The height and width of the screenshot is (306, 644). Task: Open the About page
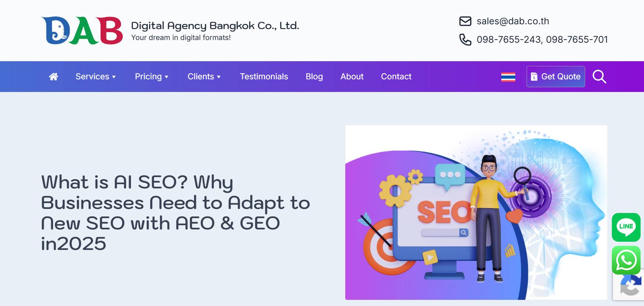coord(352,77)
